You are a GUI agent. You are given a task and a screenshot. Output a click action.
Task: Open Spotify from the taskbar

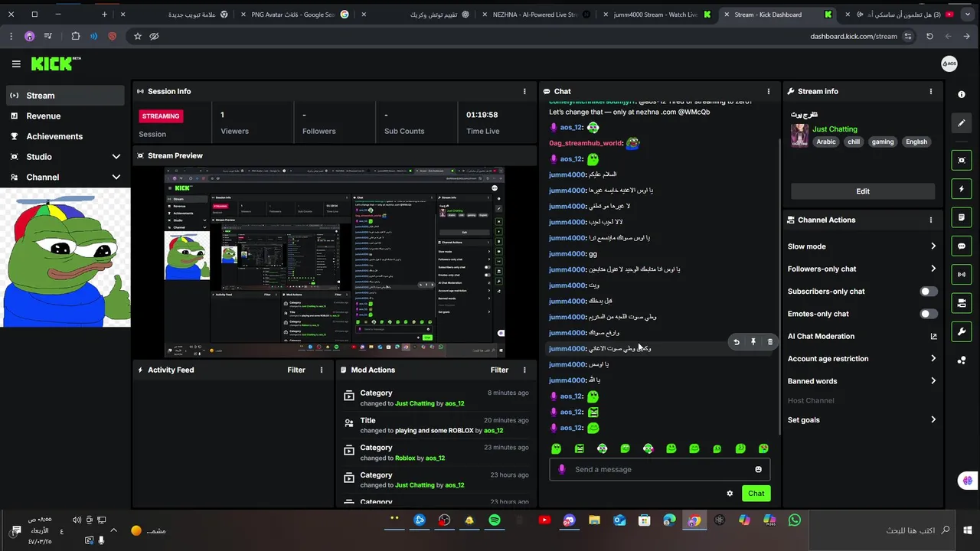[x=495, y=520]
